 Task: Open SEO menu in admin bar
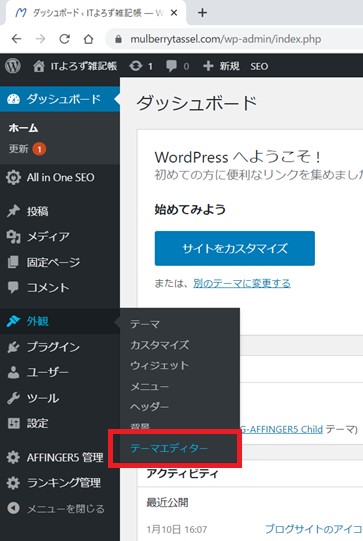259,66
